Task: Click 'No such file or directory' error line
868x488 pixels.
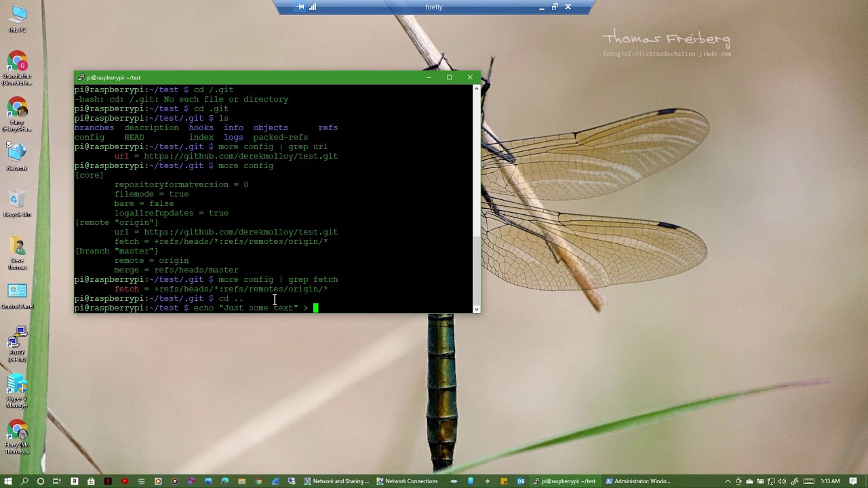Action: [x=181, y=99]
